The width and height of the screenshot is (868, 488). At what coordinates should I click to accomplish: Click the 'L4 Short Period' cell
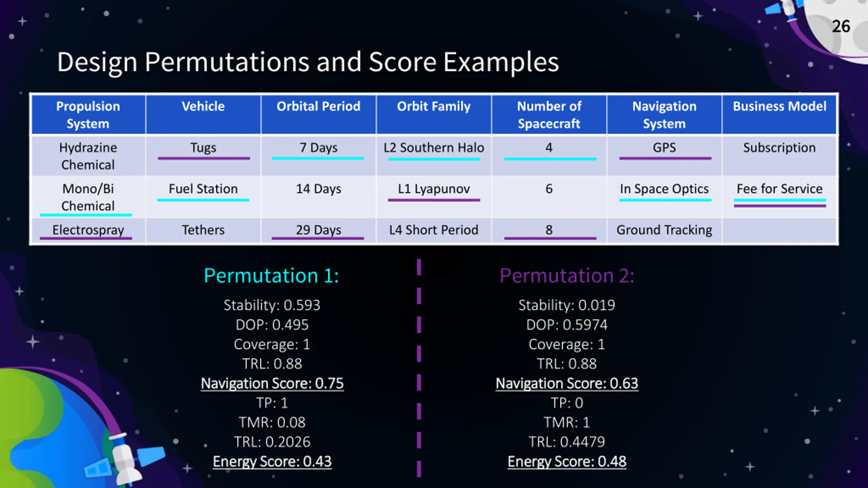[434, 230]
